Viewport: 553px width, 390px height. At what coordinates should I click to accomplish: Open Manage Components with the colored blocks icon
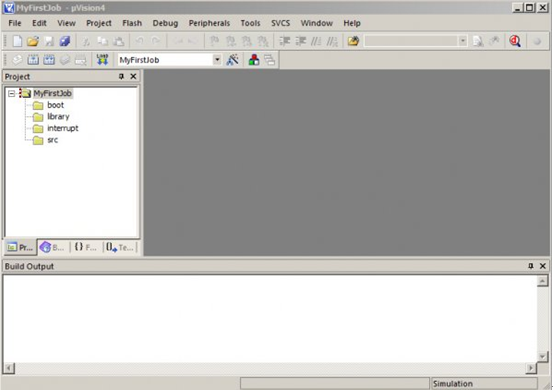coord(254,60)
